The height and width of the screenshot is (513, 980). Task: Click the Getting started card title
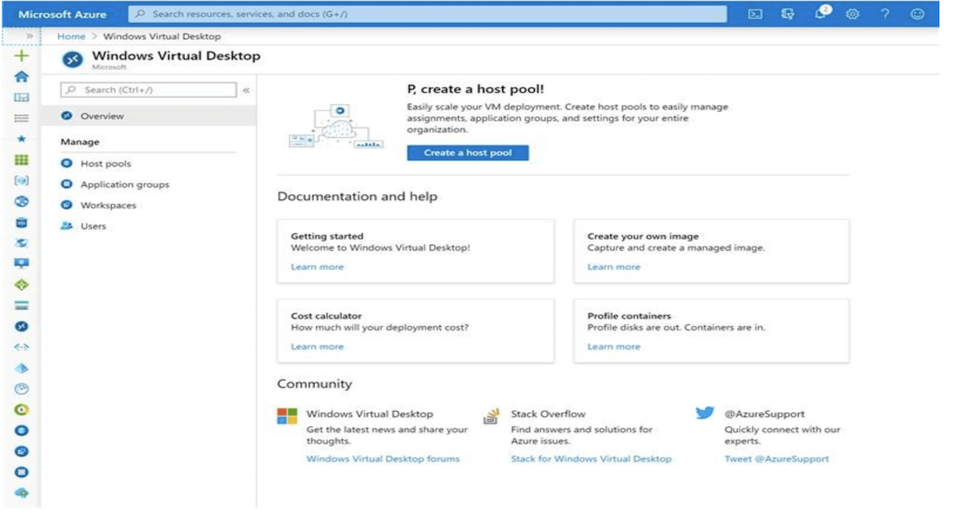[327, 237]
